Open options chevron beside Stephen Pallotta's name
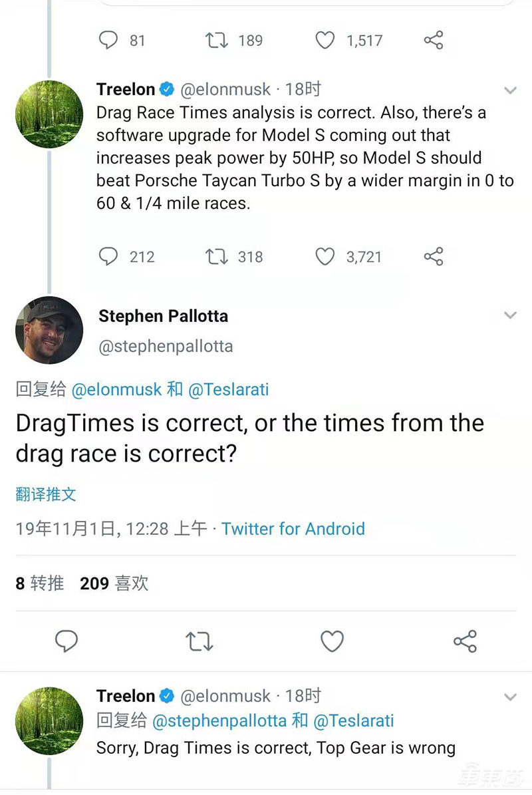The height and width of the screenshot is (795, 532). tap(510, 315)
